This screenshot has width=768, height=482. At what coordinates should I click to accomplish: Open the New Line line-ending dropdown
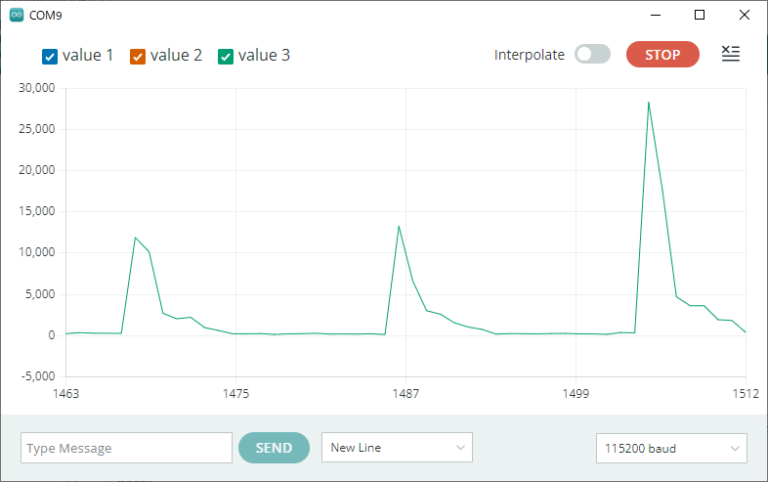(x=396, y=448)
